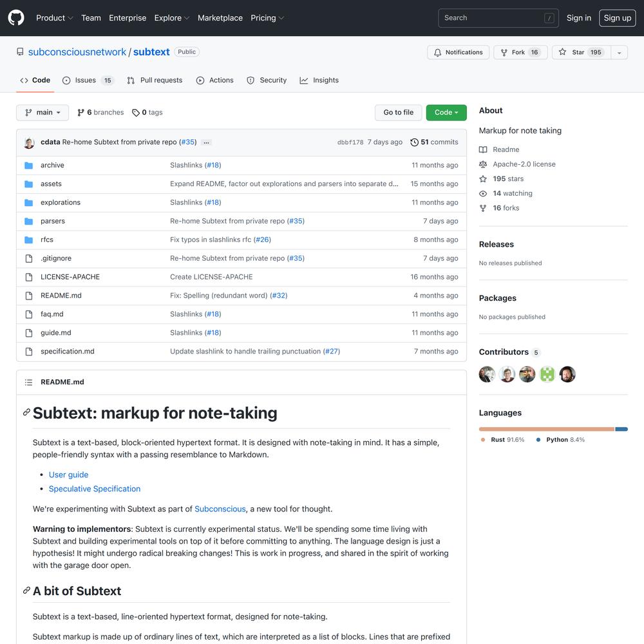Click the .gitignore file icon

[29, 258]
